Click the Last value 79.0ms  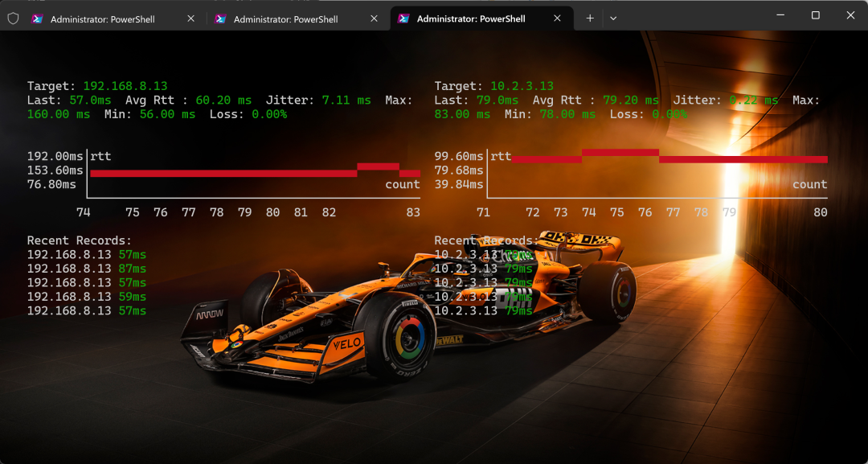[497, 101]
